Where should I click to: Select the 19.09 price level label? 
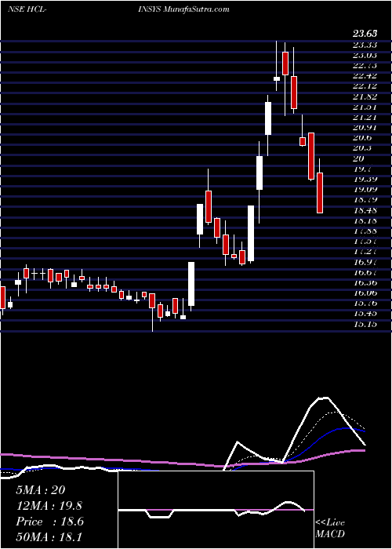[x=365, y=189]
